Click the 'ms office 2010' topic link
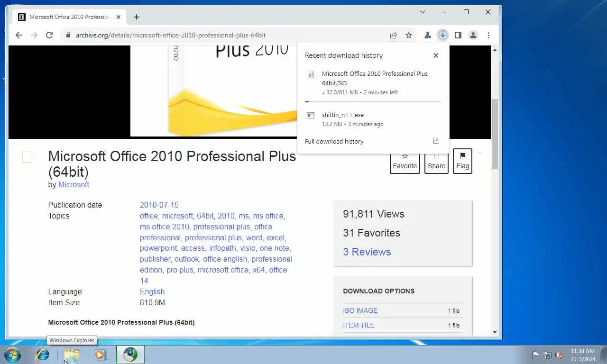 (x=164, y=227)
